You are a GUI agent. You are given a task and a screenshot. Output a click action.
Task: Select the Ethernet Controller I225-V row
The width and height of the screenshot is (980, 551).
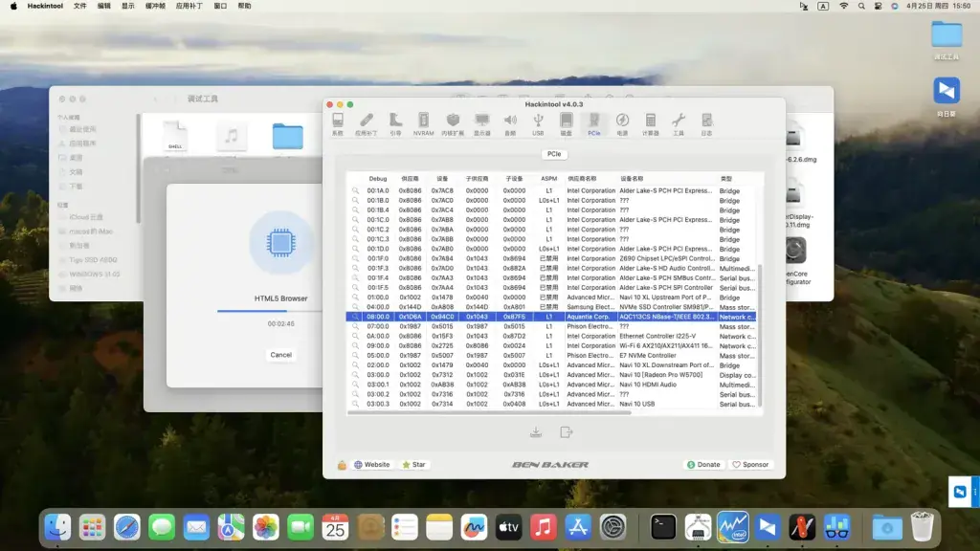tap(551, 336)
